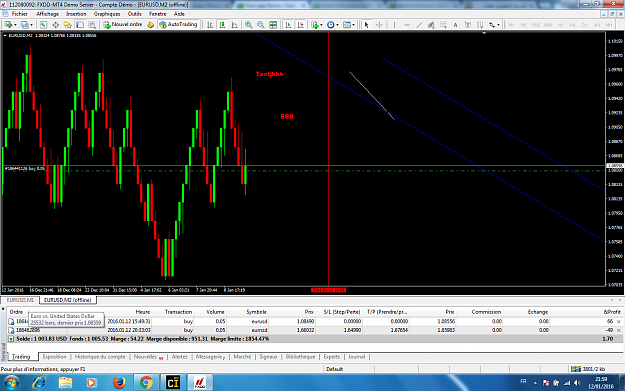Open the Affichage menu

click(x=47, y=14)
